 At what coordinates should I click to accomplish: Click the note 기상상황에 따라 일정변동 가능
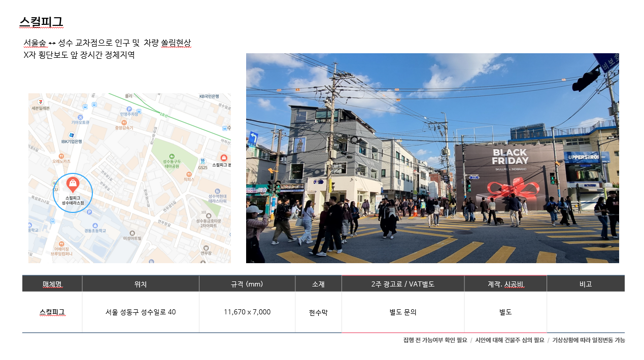click(589, 340)
